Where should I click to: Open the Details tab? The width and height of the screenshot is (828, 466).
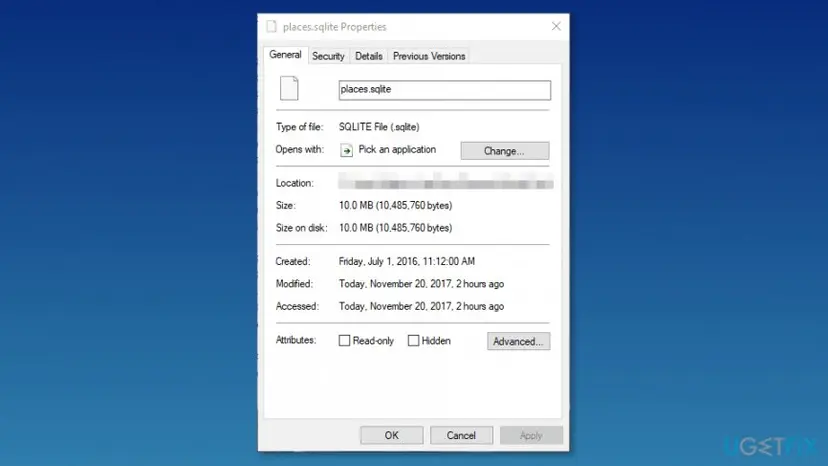tap(369, 56)
